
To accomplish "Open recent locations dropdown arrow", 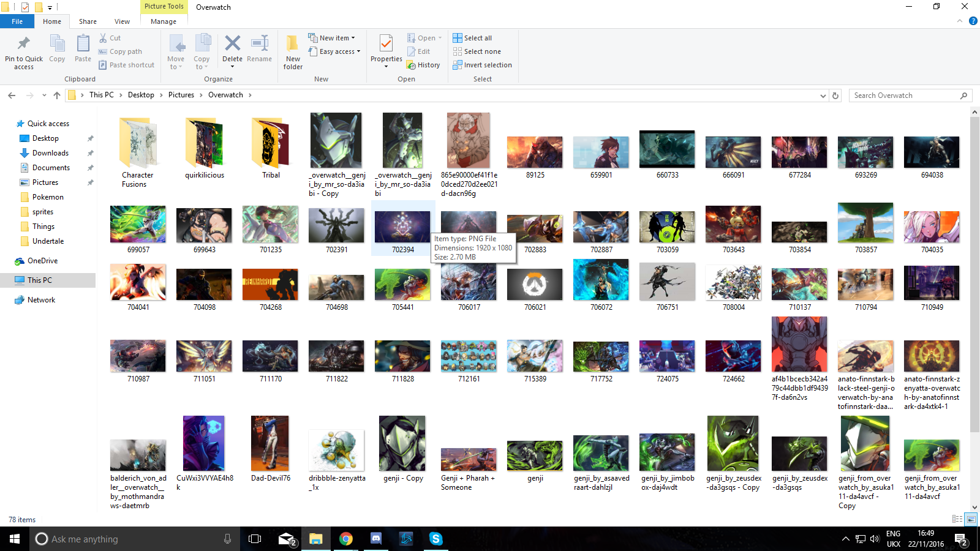I will 44,96.
